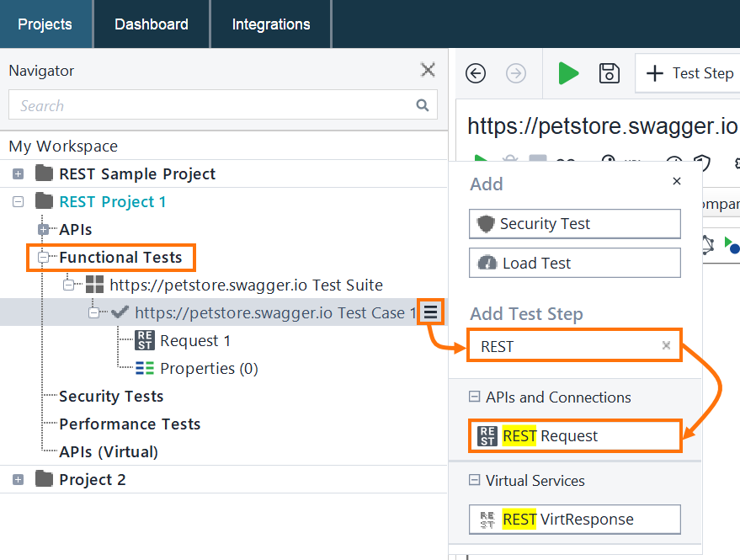Expand the Project 2 node
The image size is (740, 560).
point(19,479)
